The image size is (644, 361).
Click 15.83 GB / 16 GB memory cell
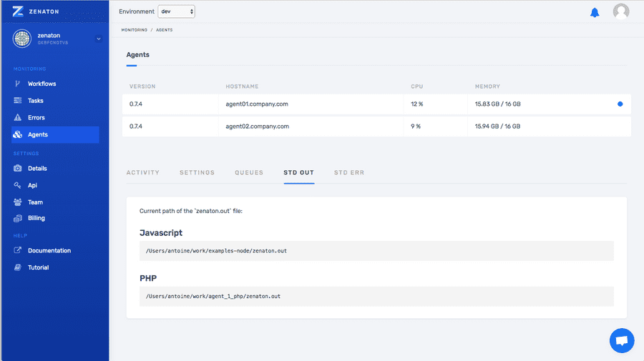498,104
